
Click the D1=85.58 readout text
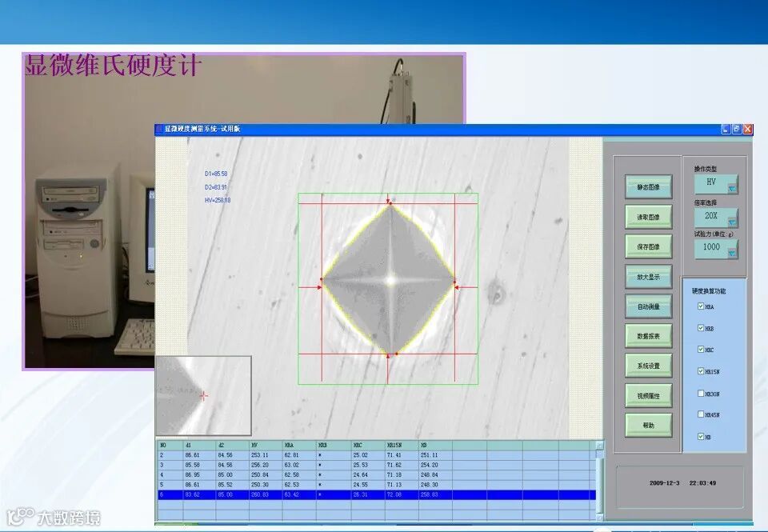click(x=216, y=174)
